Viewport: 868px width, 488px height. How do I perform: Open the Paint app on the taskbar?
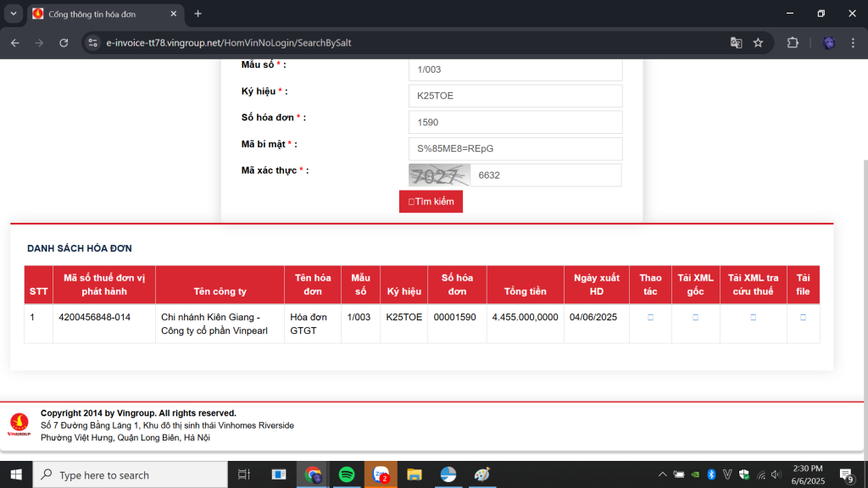click(x=482, y=474)
